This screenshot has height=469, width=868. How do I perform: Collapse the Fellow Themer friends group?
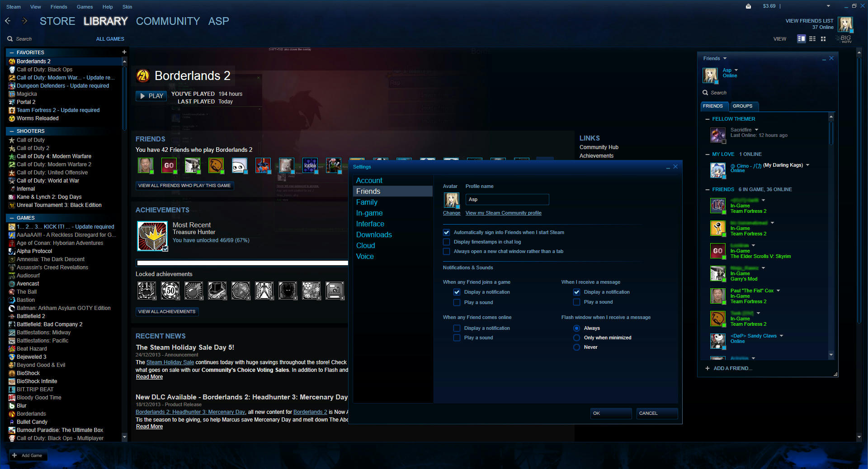tap(708, 119)
